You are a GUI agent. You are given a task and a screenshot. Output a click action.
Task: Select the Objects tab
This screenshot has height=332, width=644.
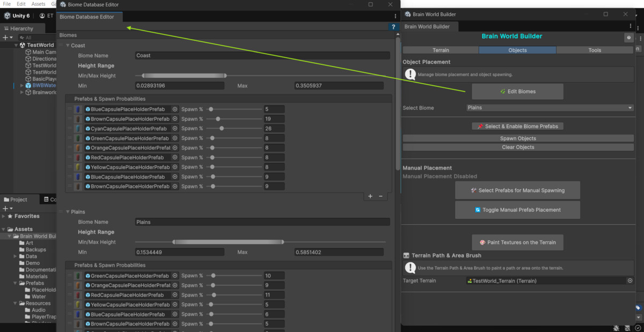(x=517, y=50)
